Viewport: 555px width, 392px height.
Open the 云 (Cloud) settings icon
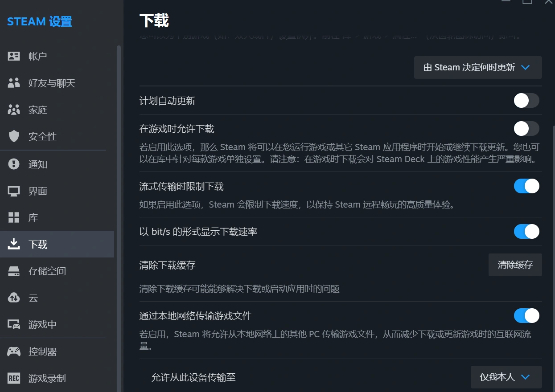pyautogui.click(x=13, y=298)
